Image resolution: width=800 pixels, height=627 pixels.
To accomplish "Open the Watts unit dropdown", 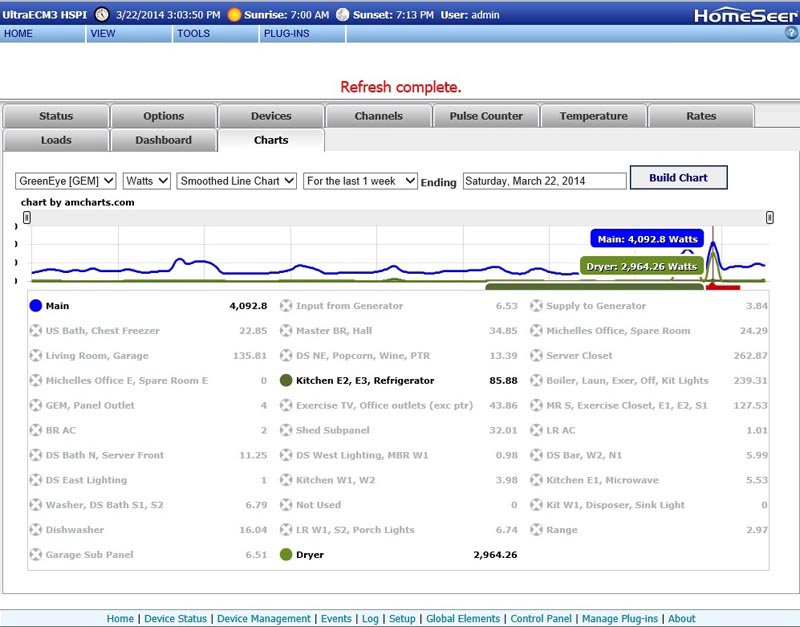I will (x=146, y=181).
